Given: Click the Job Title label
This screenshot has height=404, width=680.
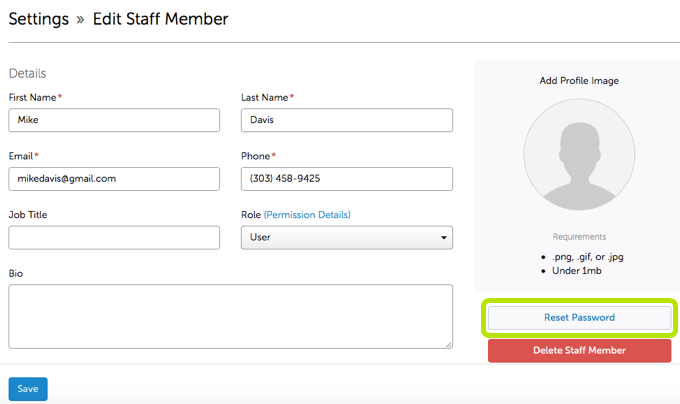Looking at the screenshot, I should pos(28,215).
